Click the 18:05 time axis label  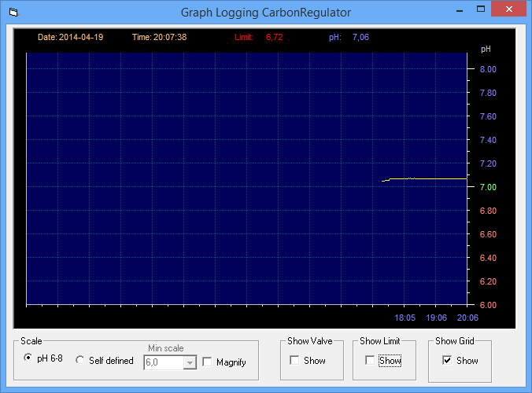pyautogui.click(x=405, y=318)
